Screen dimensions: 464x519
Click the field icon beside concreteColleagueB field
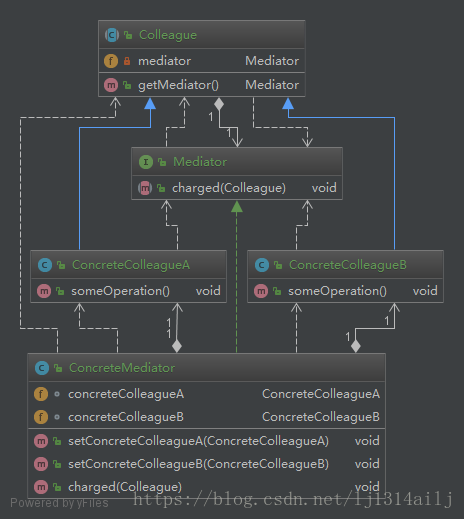coord(41,417)
